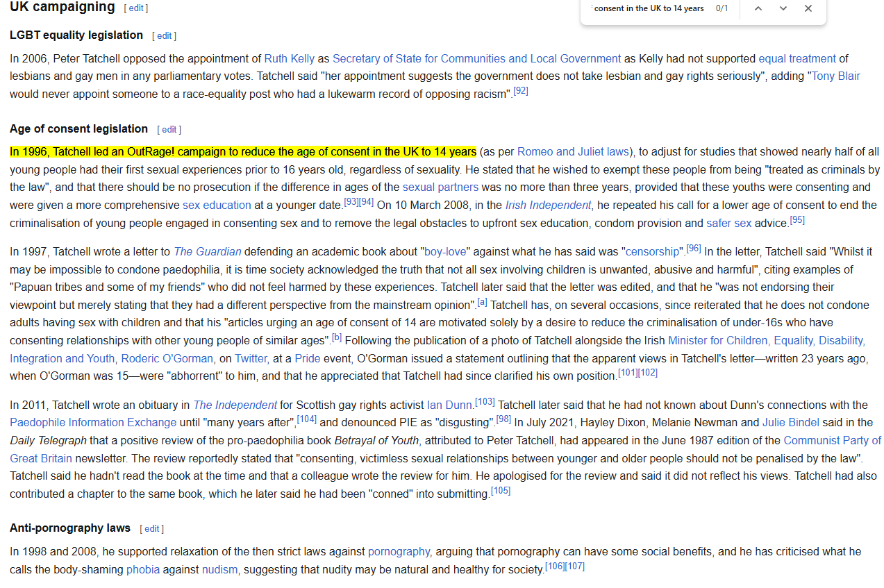Open citation 98

503,419
